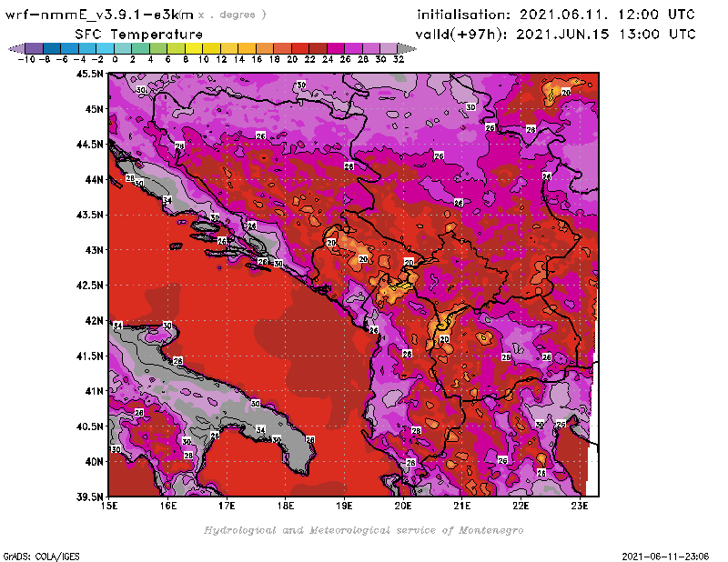Select the green swatch between 4 and 6
Screen dimensions: 728x562
[158, 48]
